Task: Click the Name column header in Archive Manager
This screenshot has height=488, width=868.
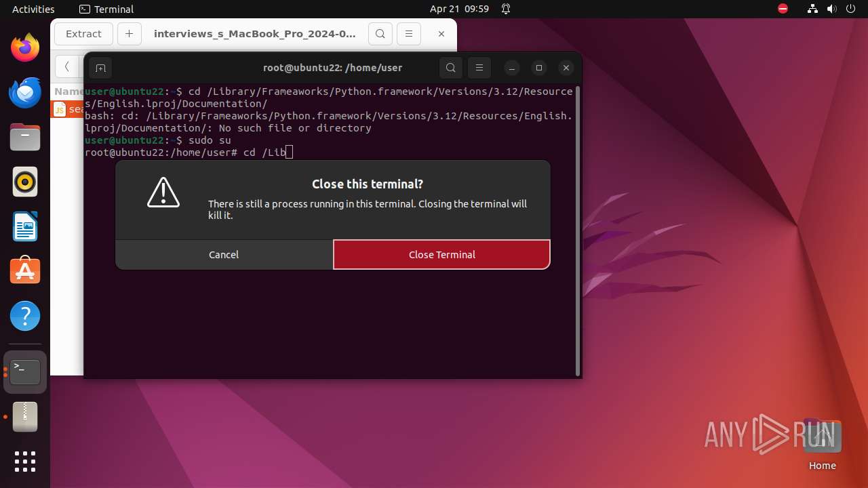Action: pos(68,91)
